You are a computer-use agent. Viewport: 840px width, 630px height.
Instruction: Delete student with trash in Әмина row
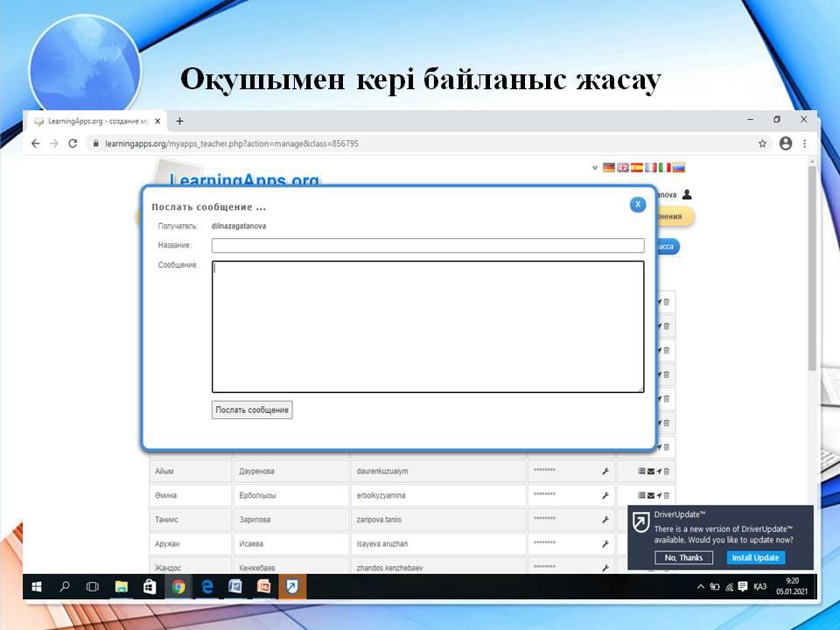click(667, 495)
